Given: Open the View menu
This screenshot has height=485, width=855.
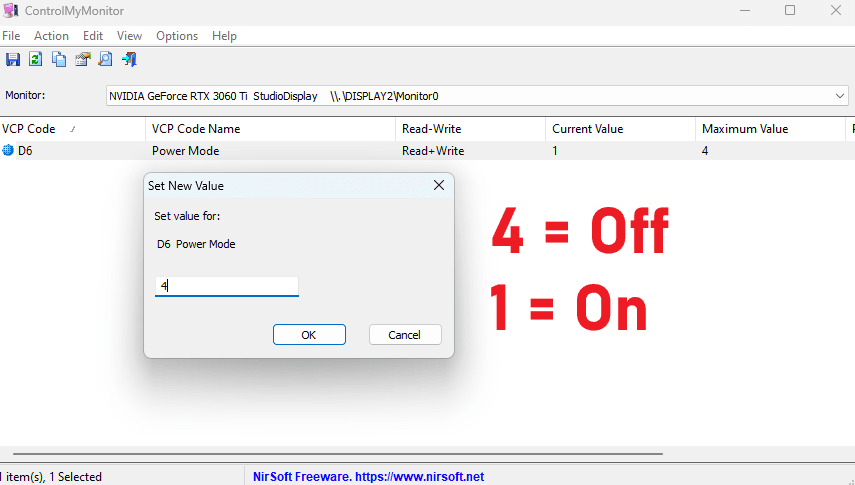Looking at the screenshot, I should point(129,36).
